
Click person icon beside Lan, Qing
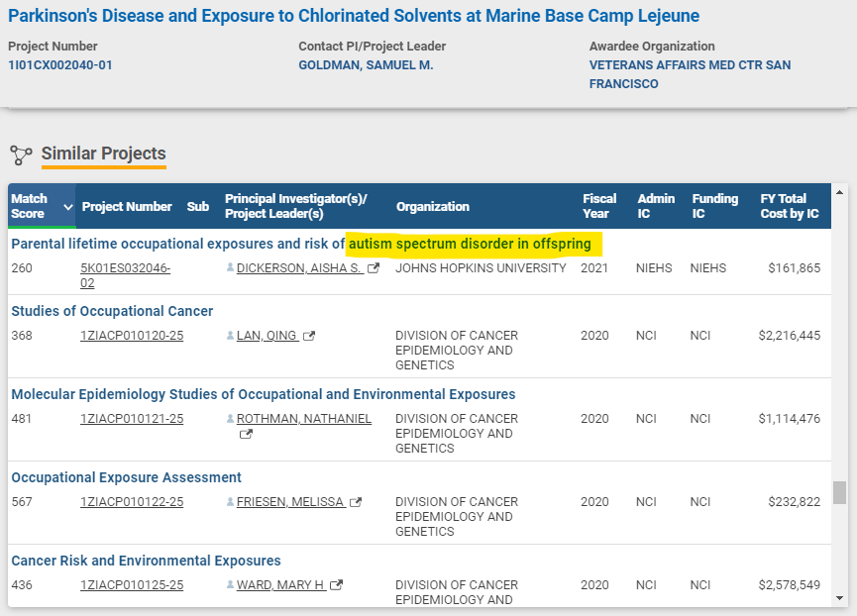coord(230,336)
